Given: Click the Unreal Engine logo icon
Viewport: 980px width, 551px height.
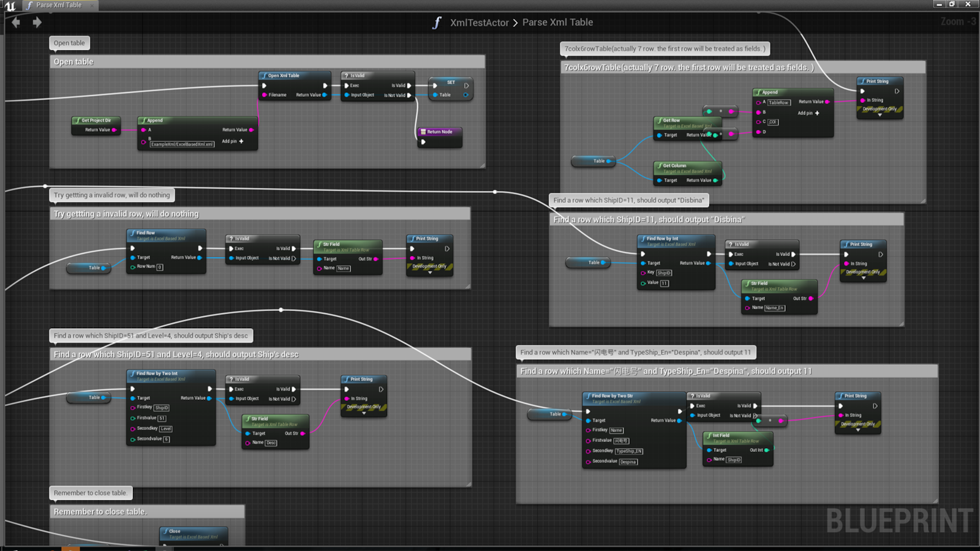Looking at the screenshot, I should click(x=10, y=6).
